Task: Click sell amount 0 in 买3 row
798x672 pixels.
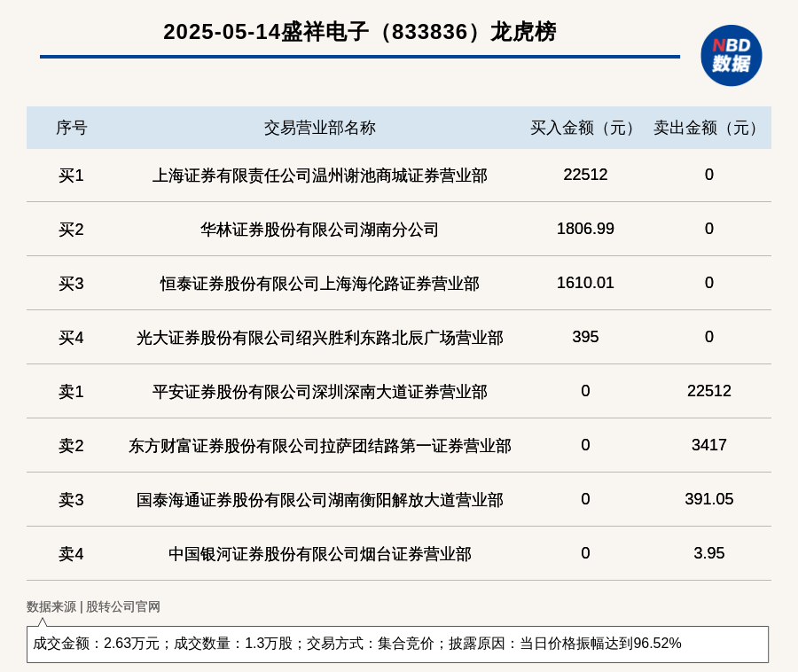Action: (709, 283)
